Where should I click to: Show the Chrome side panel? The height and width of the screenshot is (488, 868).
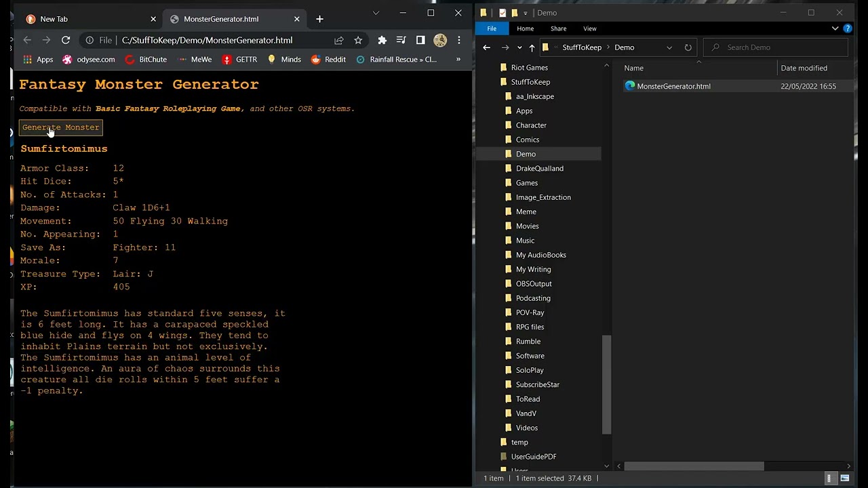point(420,40)
